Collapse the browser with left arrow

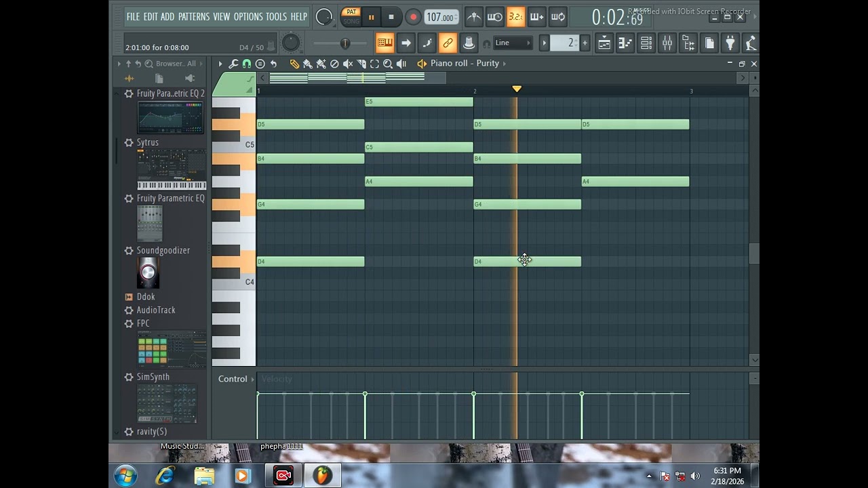pyautogui.click(x=119, y=64)
